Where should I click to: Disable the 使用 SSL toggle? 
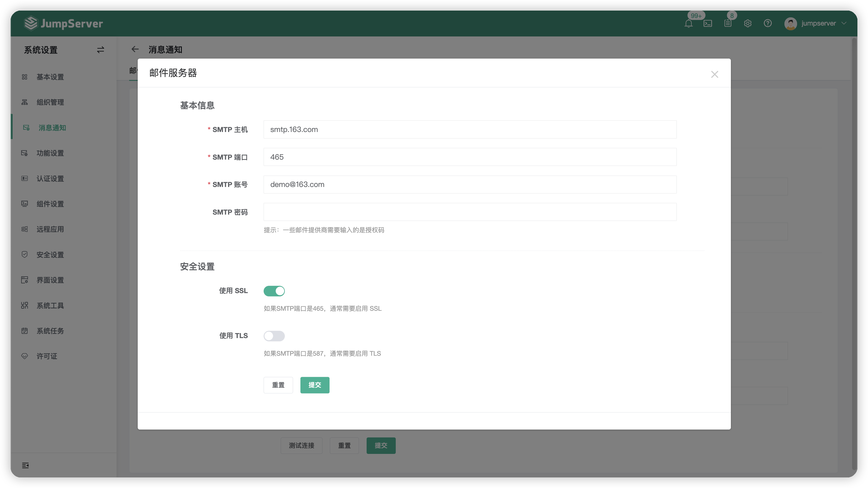[x=274, y=291]
